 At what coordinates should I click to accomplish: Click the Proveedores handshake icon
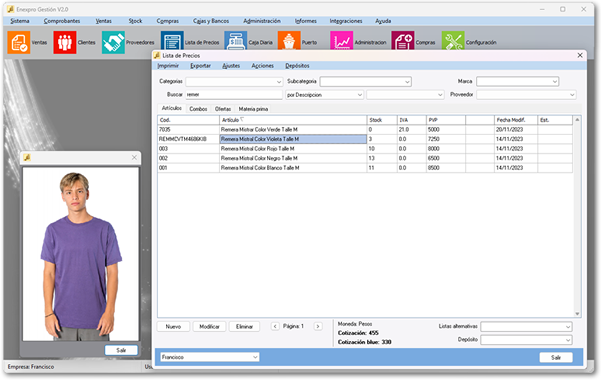point(113,43)
